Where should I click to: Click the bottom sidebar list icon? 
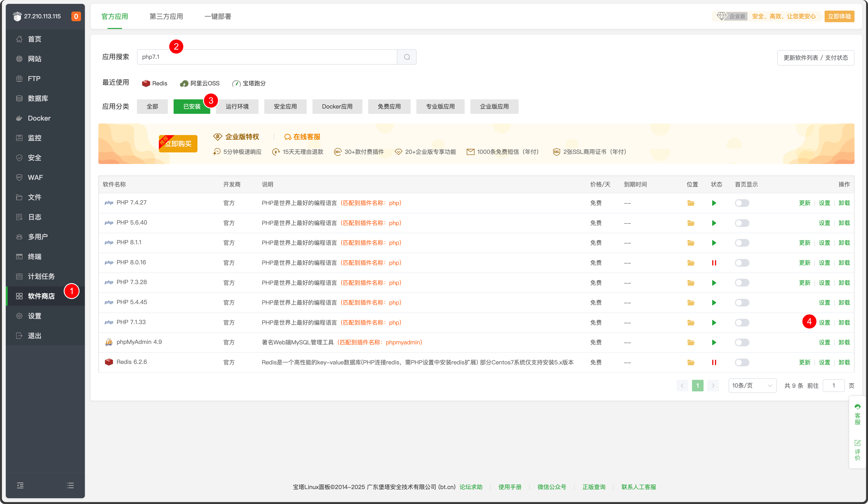[x=70, y=485]
